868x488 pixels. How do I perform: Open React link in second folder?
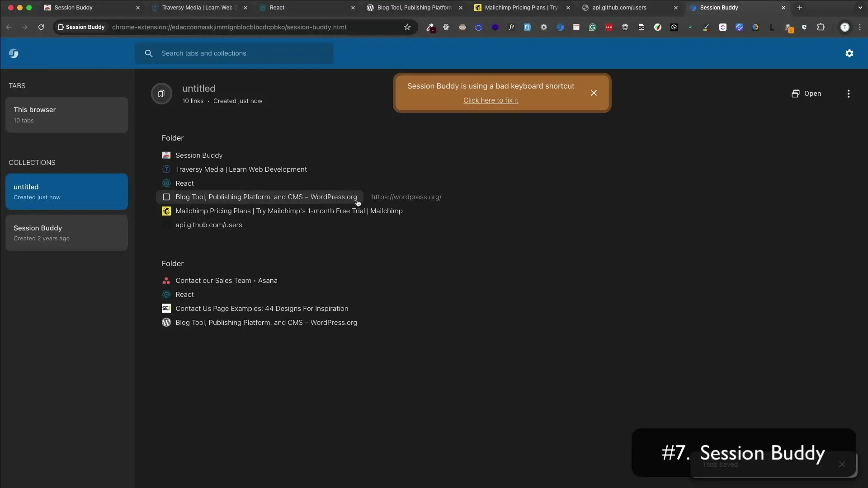pyautogui.click(x=184, y=295)
